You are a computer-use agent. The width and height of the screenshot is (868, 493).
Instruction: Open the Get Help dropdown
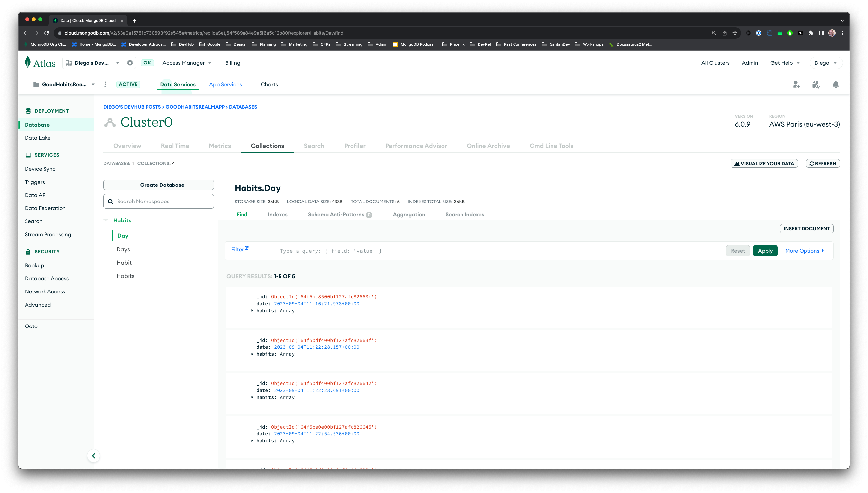click(784, 63)
